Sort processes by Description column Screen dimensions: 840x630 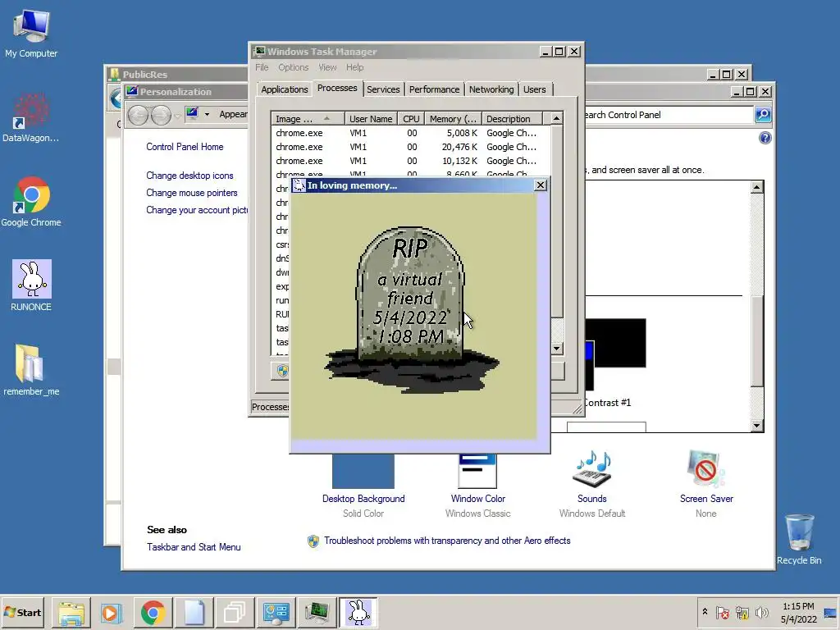(x=512, y=119)
